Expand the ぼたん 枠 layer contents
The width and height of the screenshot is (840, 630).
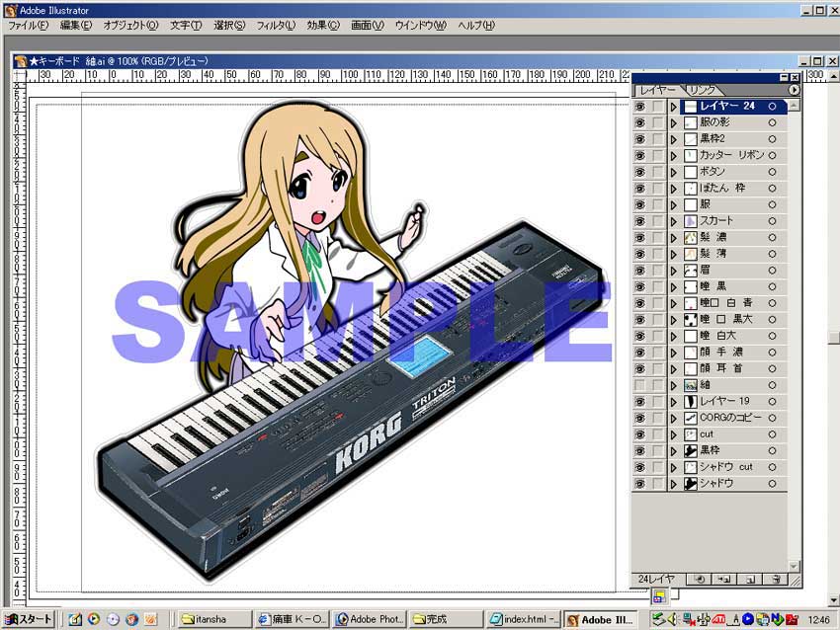[673, 189]
